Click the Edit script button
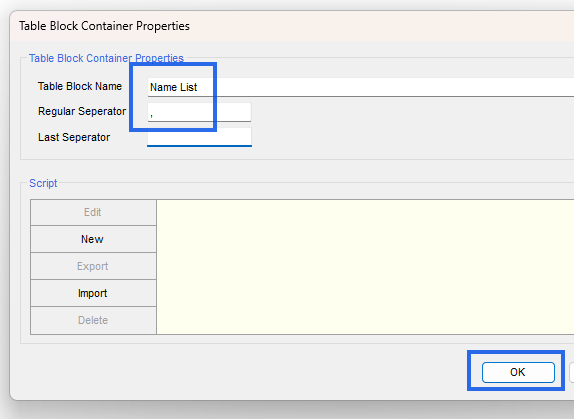 tap(93, 212)
